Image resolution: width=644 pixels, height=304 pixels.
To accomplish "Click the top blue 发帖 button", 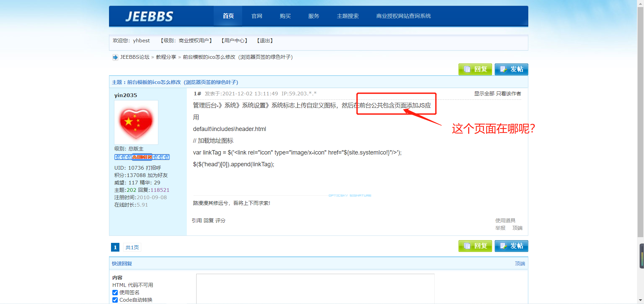I will coord(512,69).
